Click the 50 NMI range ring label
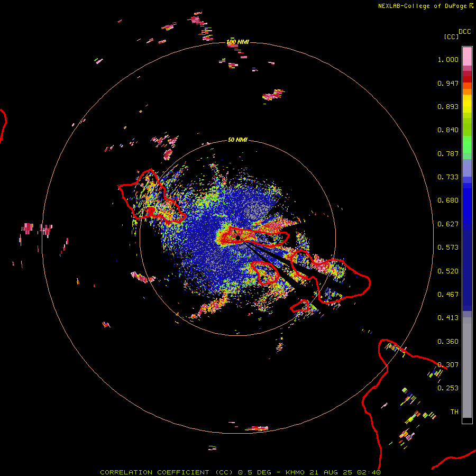This screenshot has width=476, height=476. (237, 140)
